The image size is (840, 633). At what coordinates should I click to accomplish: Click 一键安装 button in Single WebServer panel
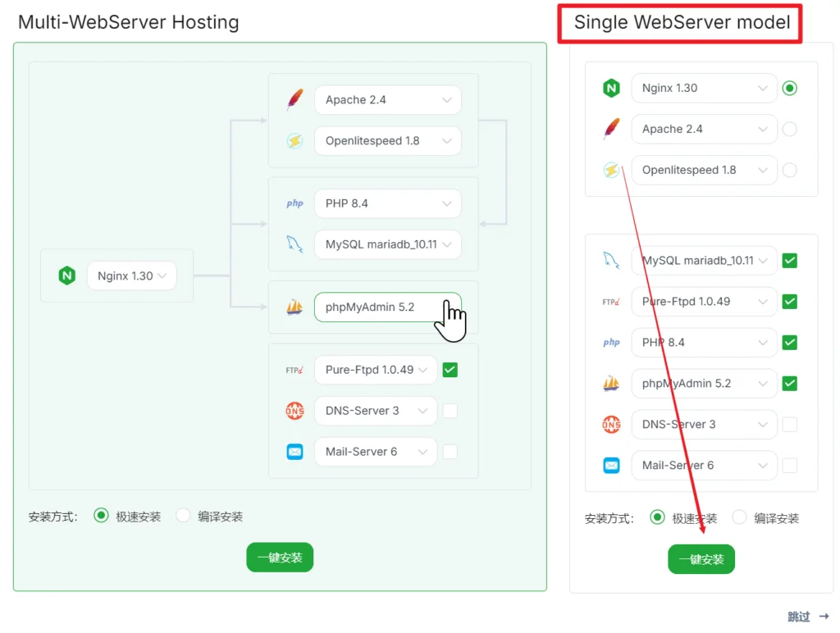[701, 560]
